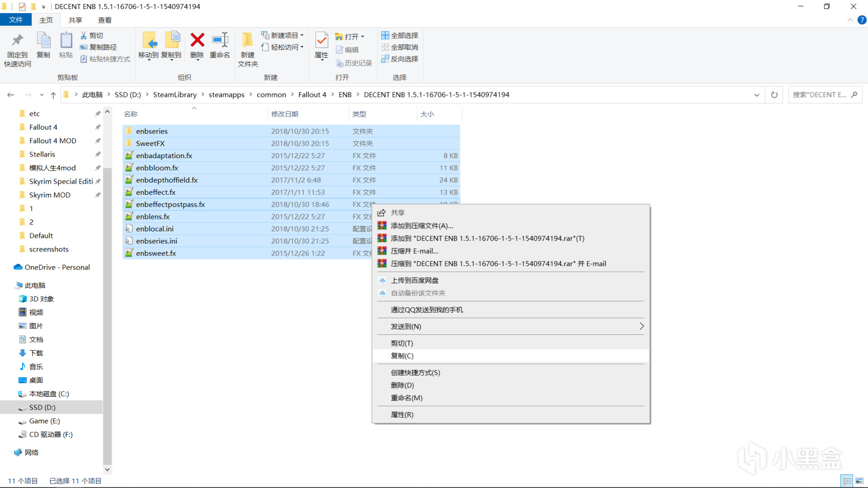Expand address bar history dropdown
This screenshot has height=488, width=868.
[x=756, y=94]
